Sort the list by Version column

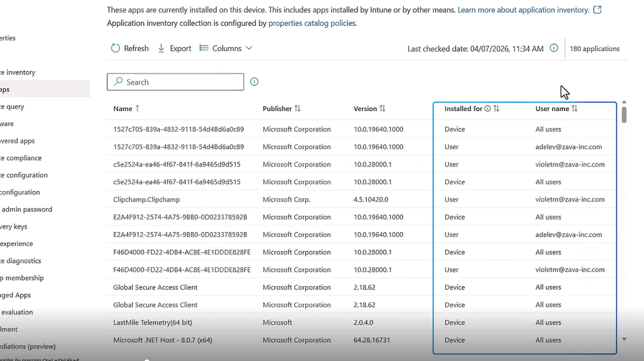[x=383, y=109]
